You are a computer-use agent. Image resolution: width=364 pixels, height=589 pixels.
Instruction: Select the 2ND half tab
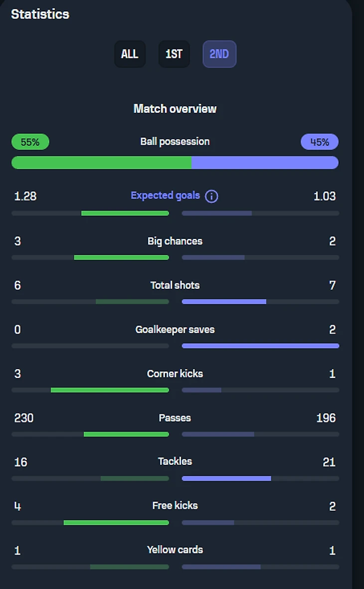click(219, 54)
